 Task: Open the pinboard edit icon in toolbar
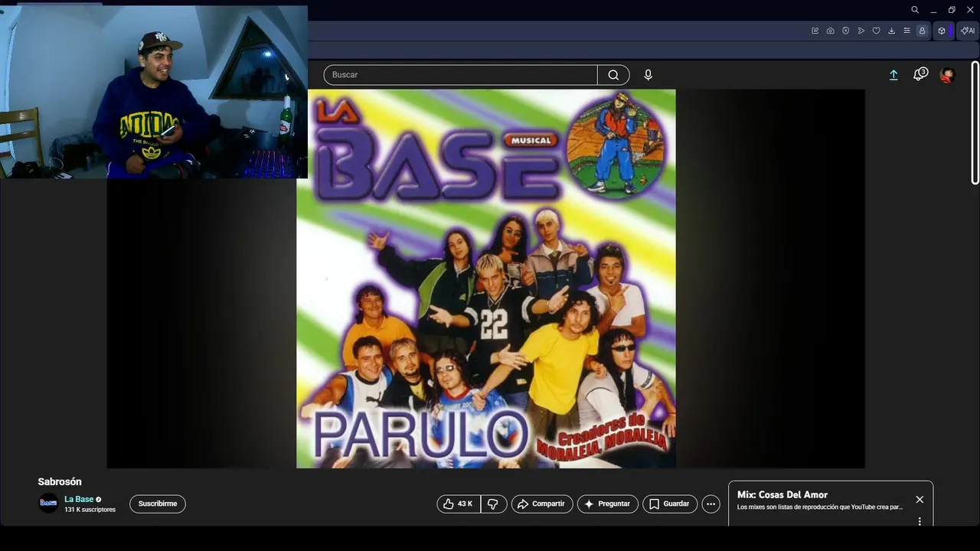click(815, 31)
